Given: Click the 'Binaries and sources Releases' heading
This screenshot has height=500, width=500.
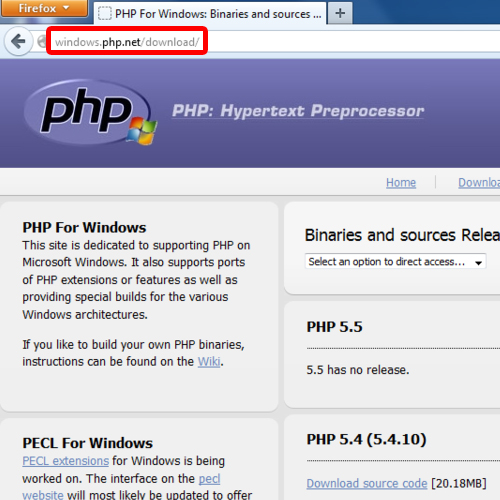Looking at the screenshot, I should click(402, 235).
